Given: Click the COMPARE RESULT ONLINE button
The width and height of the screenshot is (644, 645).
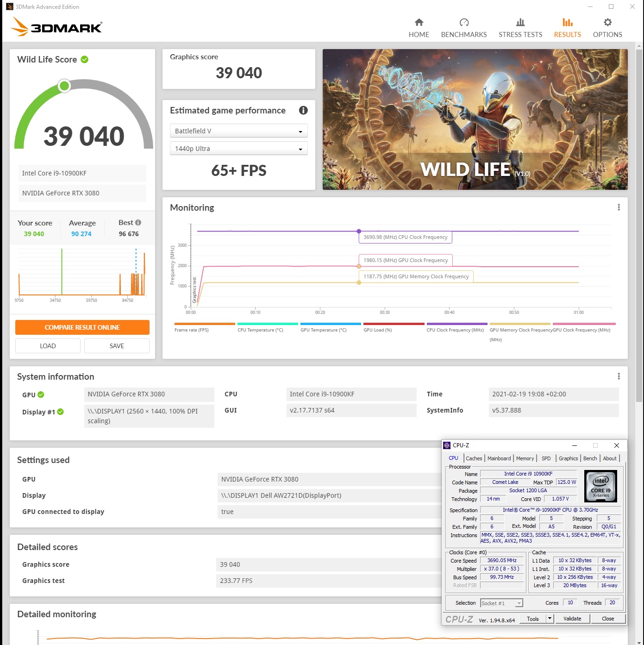Looking at the screenshot, I should [82, 327].
